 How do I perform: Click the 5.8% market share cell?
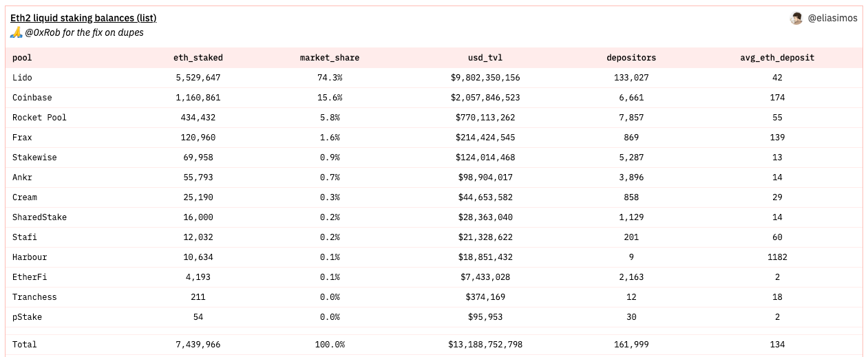coord(330,118)
